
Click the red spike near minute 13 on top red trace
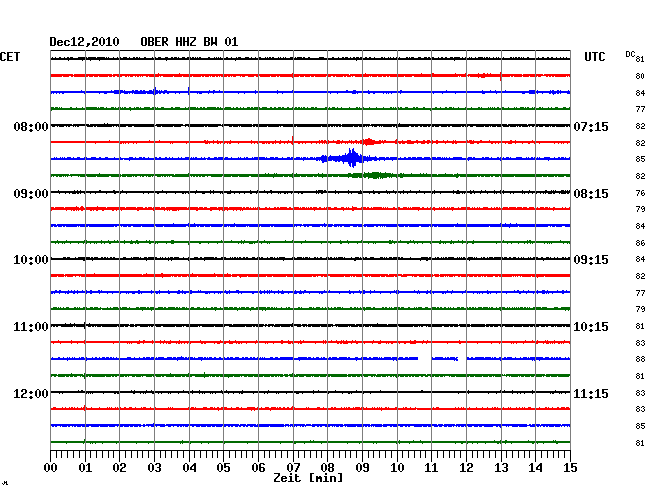point(500,76)
